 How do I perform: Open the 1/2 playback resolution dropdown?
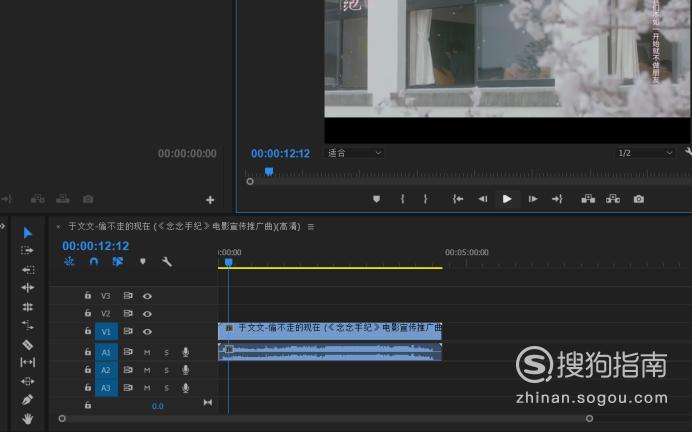(x=645, y=153)
